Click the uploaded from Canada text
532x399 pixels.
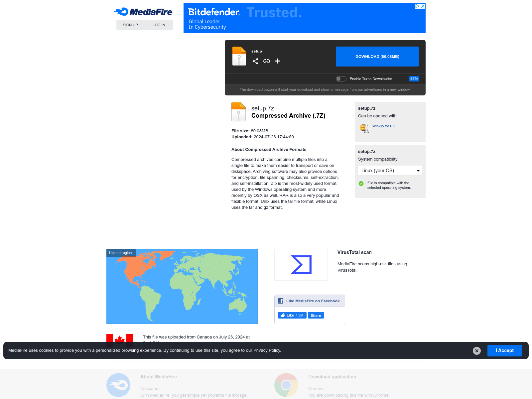(196, 337)
